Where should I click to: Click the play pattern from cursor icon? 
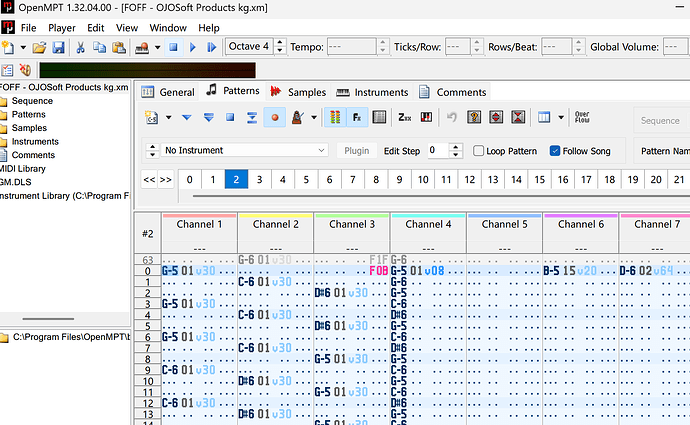coord(212,47)
